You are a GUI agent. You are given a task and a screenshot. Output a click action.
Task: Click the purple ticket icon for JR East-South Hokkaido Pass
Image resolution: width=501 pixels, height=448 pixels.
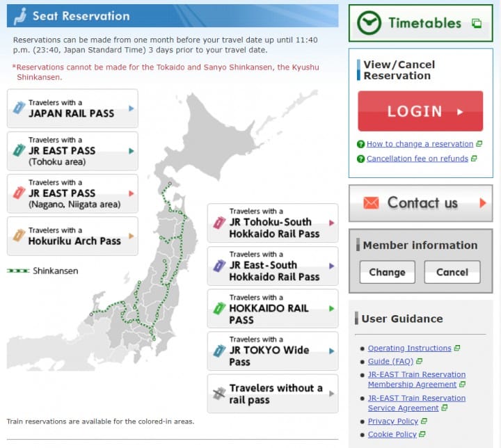[x=219, y=266]
